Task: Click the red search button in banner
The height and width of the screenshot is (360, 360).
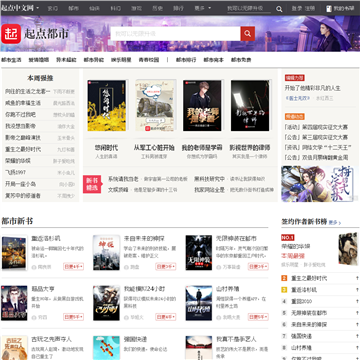Action: tap(248, 34)
